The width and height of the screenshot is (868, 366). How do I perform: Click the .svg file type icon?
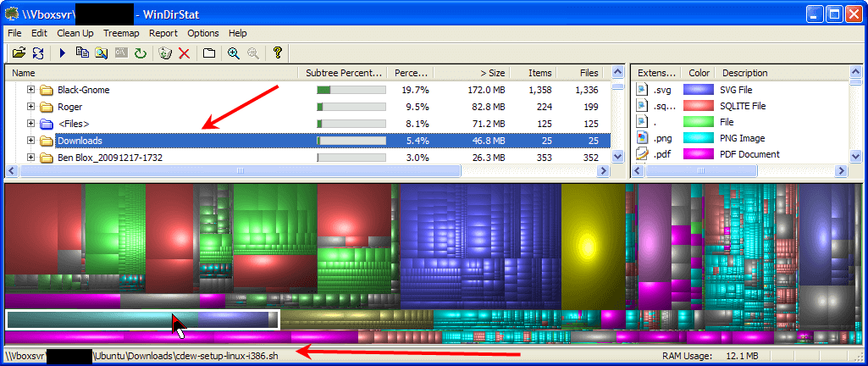(x=642, y=90)
